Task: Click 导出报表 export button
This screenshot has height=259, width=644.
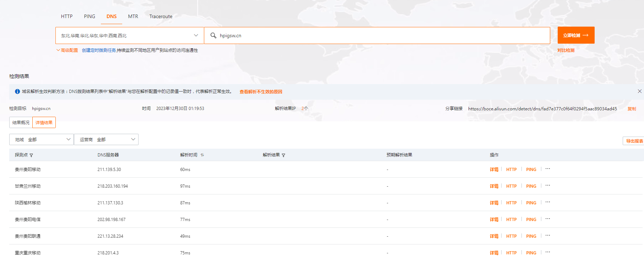Action: tap(634, 141)
